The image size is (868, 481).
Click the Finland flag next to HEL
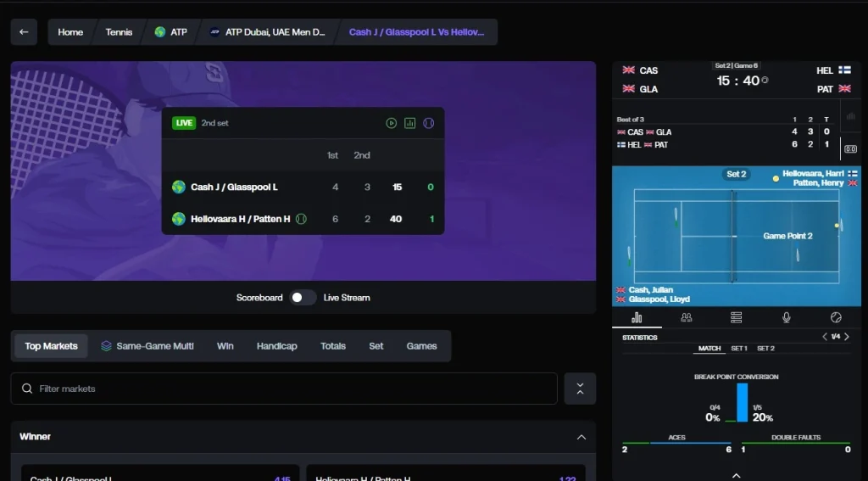844,70
